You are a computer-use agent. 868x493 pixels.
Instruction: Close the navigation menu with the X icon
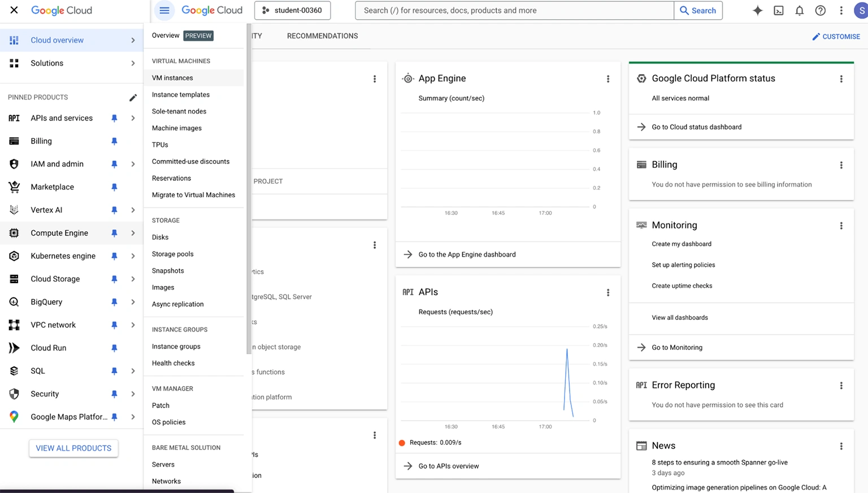(x=14, y=10)
